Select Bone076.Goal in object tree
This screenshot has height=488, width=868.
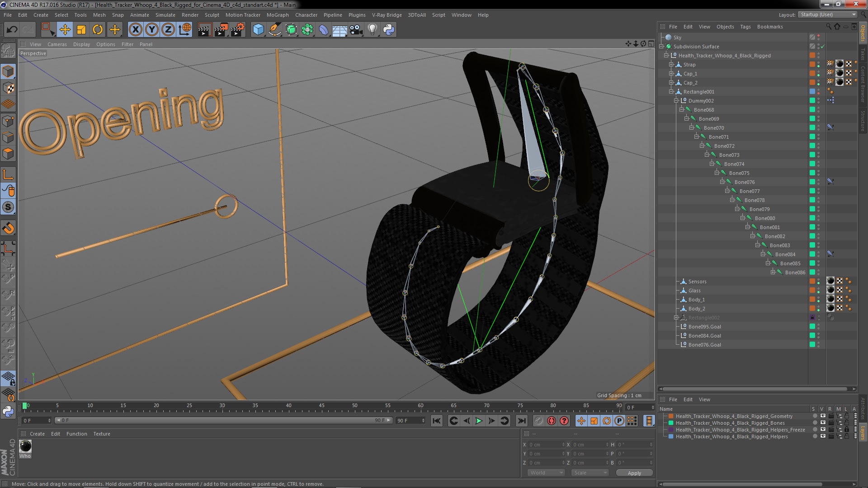click(x=704, y=345)
